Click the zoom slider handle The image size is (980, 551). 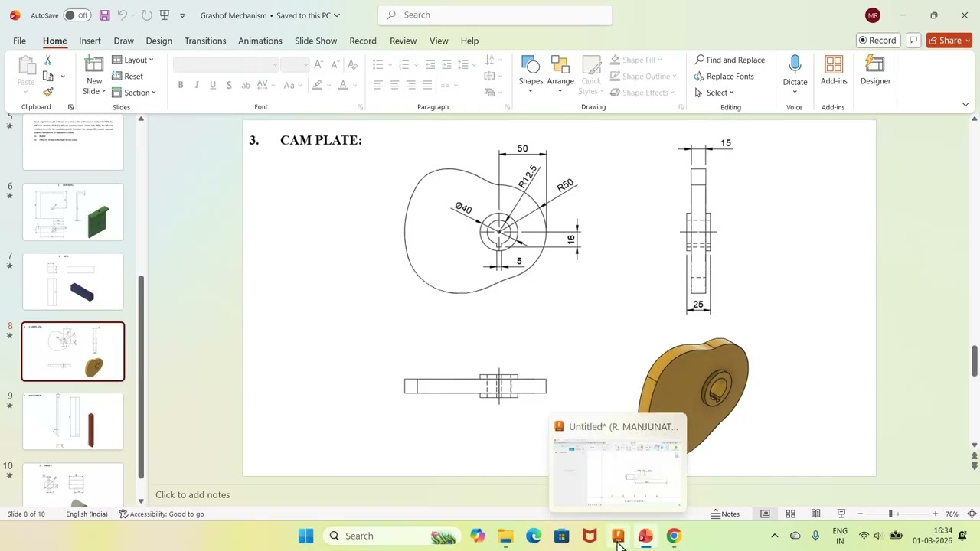click(890, 514)
